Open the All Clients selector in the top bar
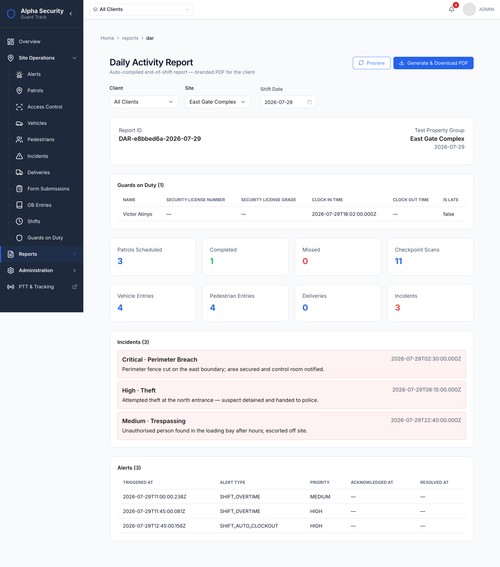 [141, 9]
